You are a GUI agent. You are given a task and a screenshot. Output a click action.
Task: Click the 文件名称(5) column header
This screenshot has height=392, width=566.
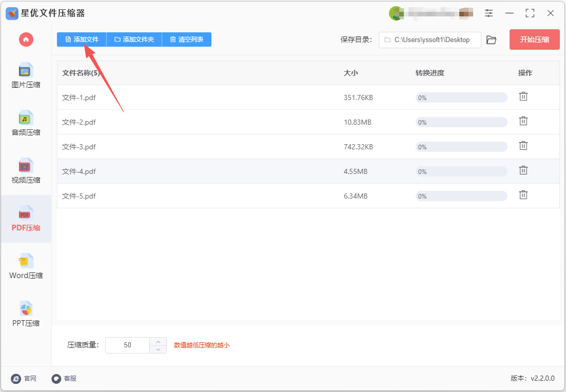(x=81, y=73)
